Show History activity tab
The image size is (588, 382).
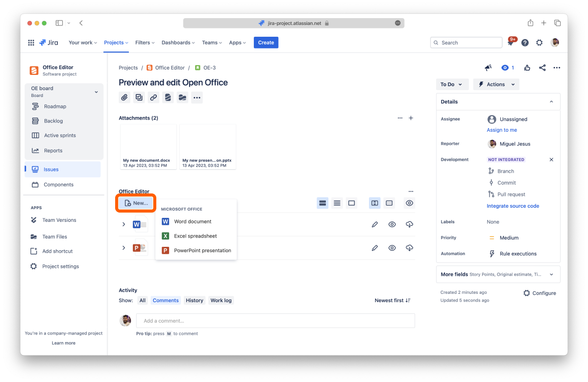(195, 300)
